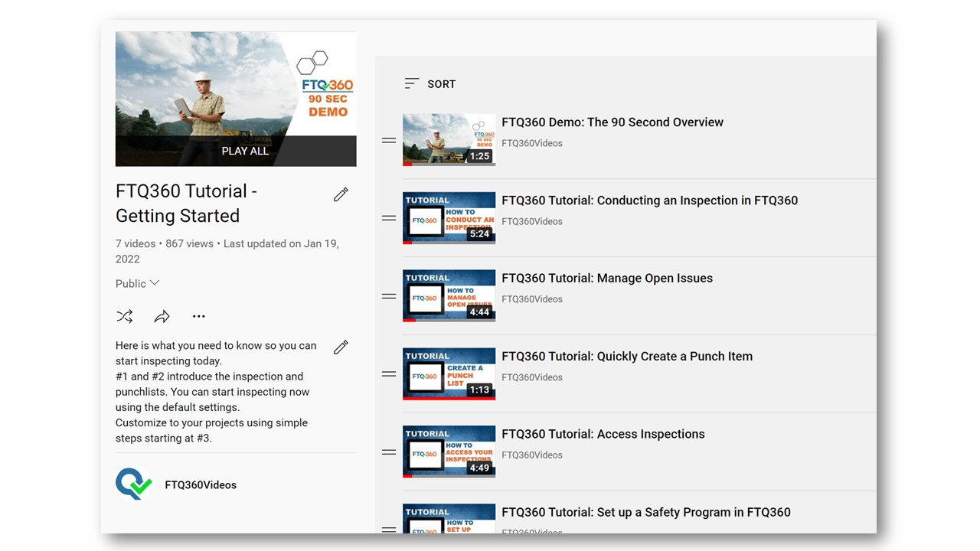Image resolution: width=980 pixels, height=551 pixels.
Task: Click FTQ360Videos under Quickly Create a Punch Item
Action: pyautogui.click(x=532, y=377)
